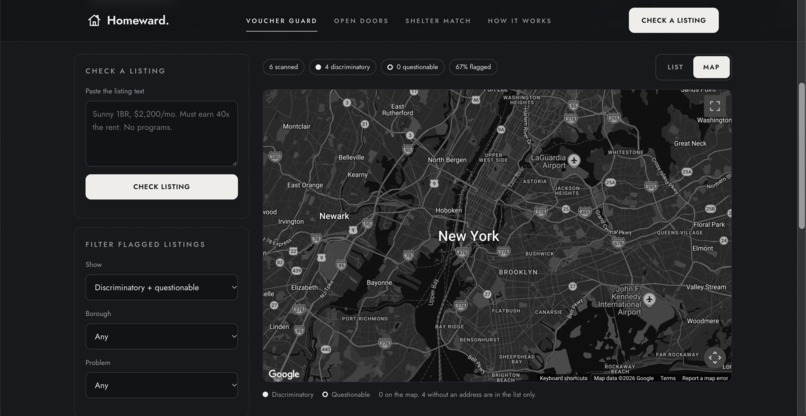Click Report a map error link
This screenshot has height=416, width=806.
pos(705,378)
